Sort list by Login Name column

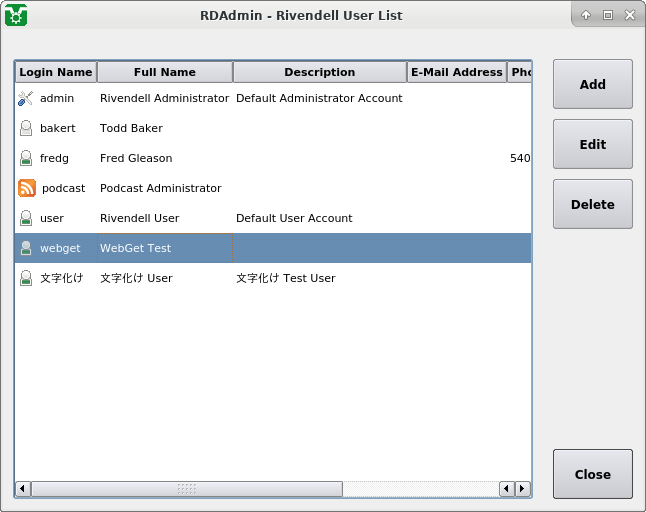pyautogui.click(x=56, y=72)
